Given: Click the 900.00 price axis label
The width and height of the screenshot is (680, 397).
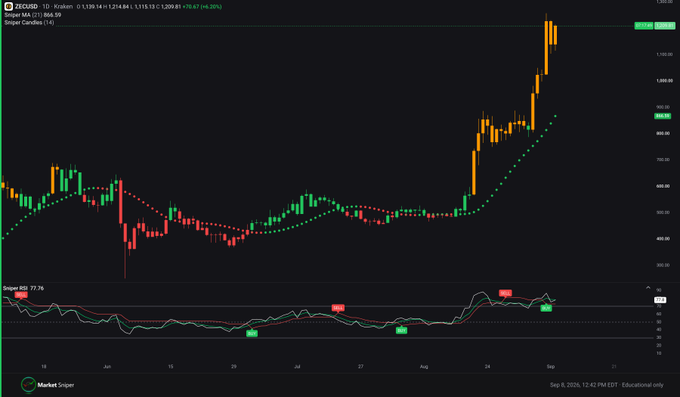Looking at the screenshot, I should click(663, 107).
